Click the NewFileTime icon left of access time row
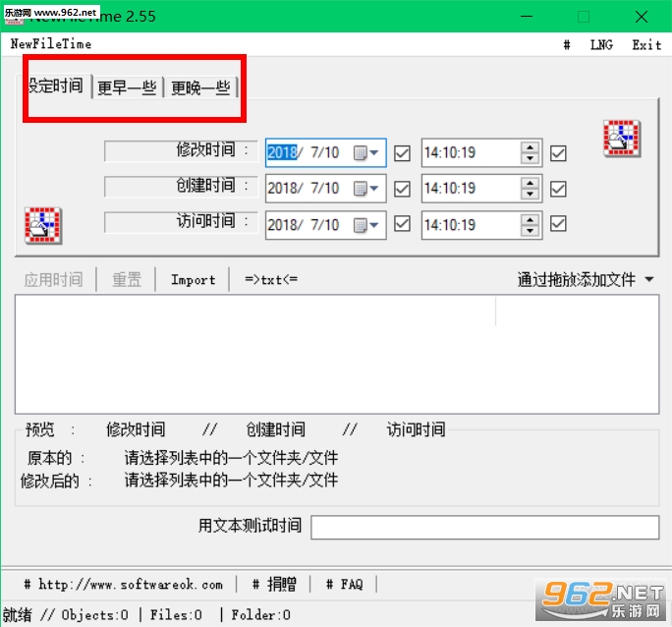Image resolution: width=672 pixels, height=627 pixels. [x=43, y=226]
